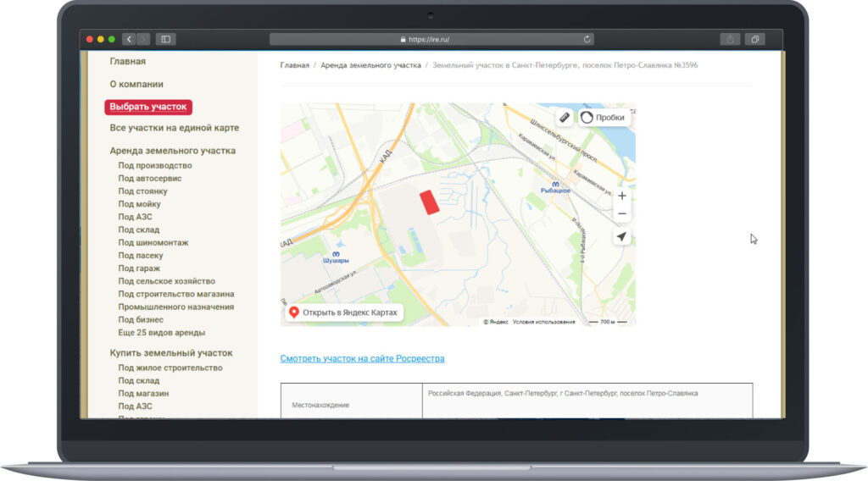The image size is (868, 481).
Task: Open О компании menu item
Action: coord(136,84)
